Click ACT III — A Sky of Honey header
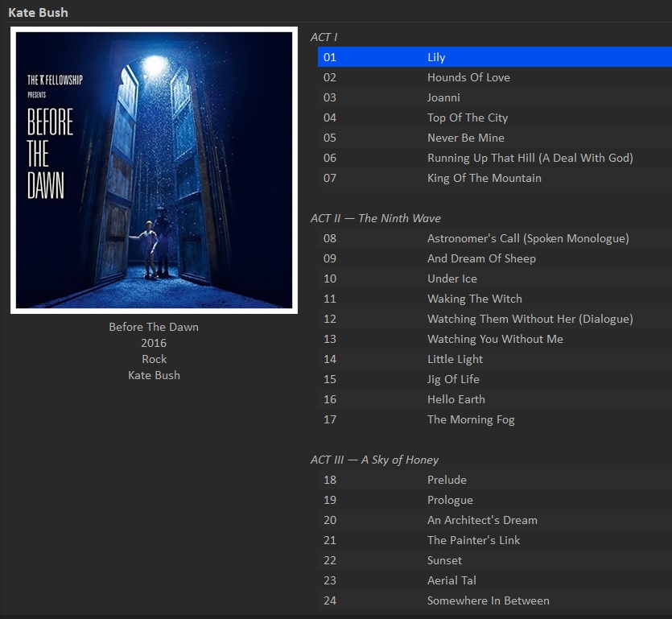672x619 pixels. click(374, 460)
